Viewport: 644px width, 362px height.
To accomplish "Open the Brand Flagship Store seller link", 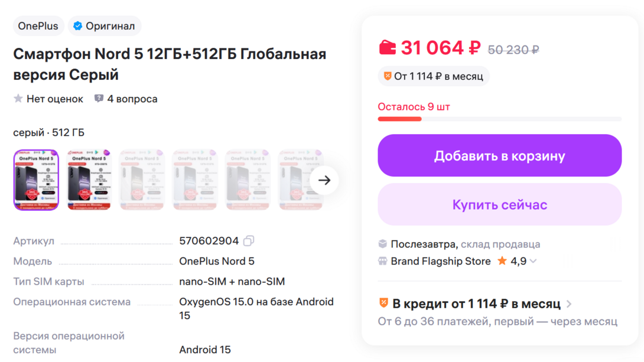I will pos(440,261).
